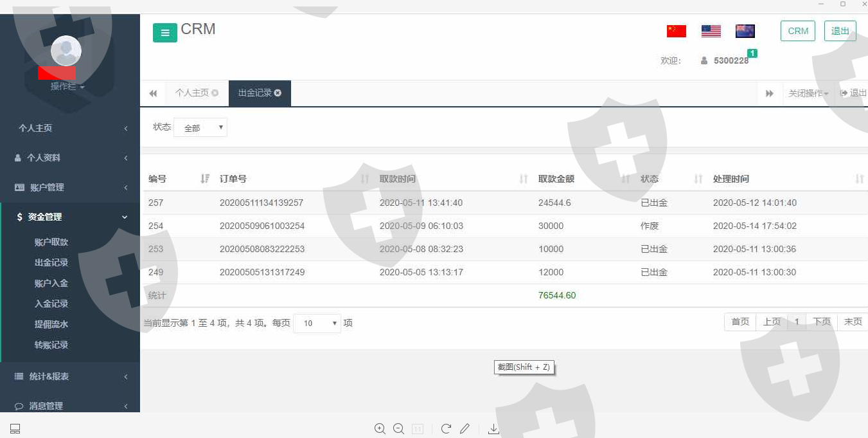
Task: Open 账户取款 in the sidebar
Action: [x=51, y=242]
